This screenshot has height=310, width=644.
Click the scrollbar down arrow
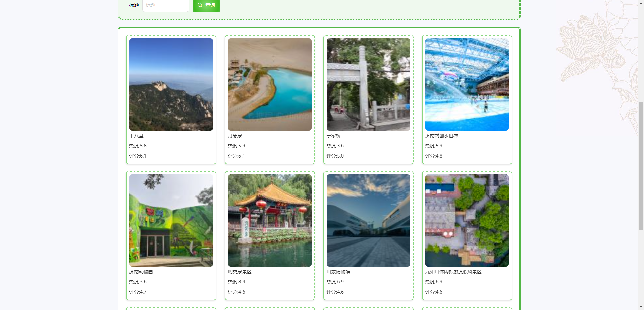(x=641, y=307)
